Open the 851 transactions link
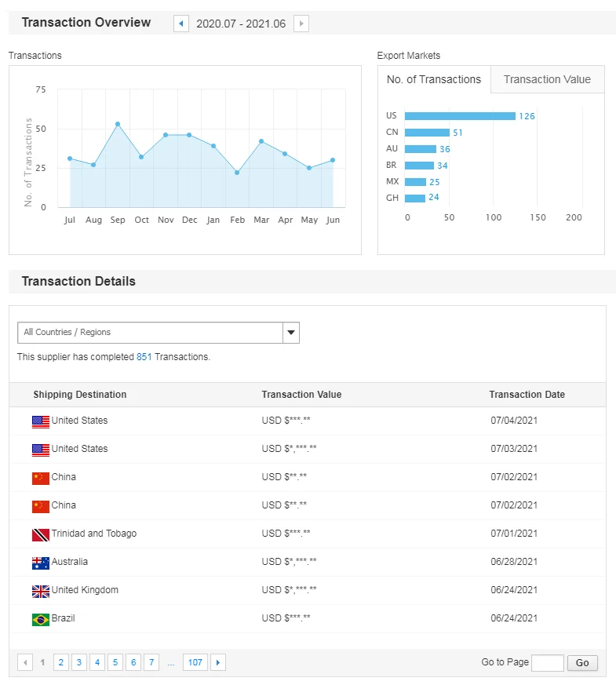616x685 pixels. pos(144,357)
